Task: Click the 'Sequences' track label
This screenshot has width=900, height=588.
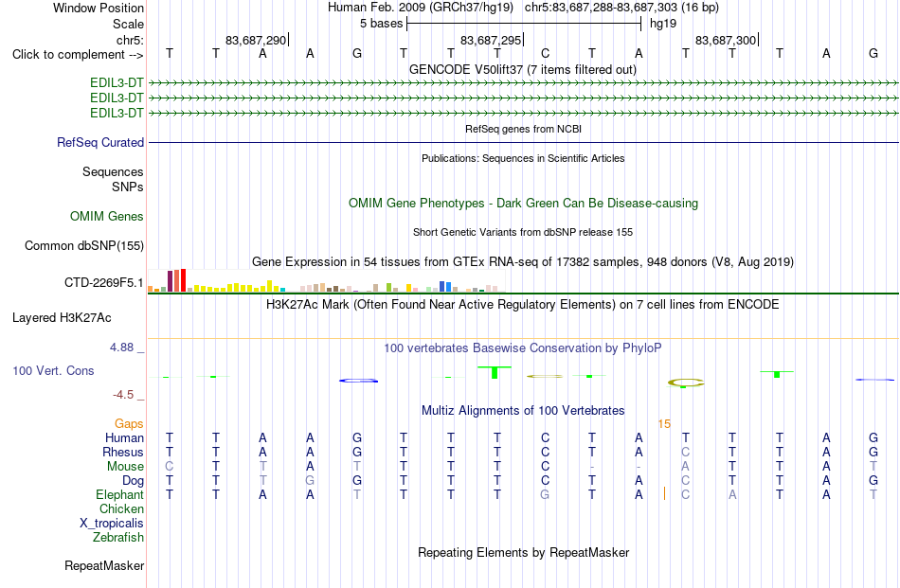Action: (x=113, y=171)
